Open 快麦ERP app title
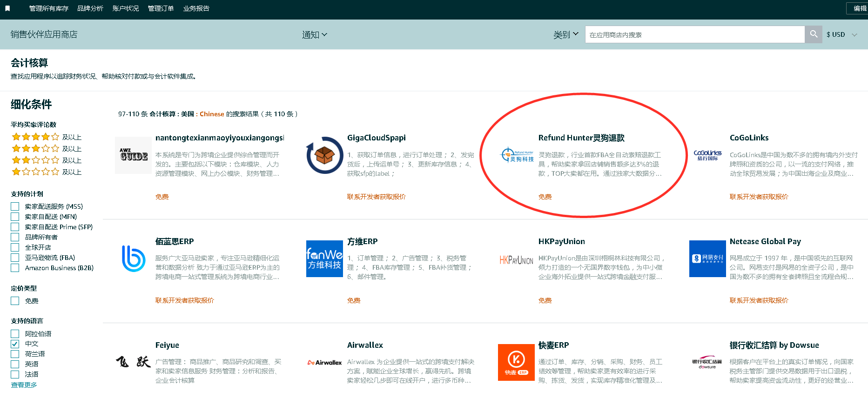 click(x=554, y=345)
